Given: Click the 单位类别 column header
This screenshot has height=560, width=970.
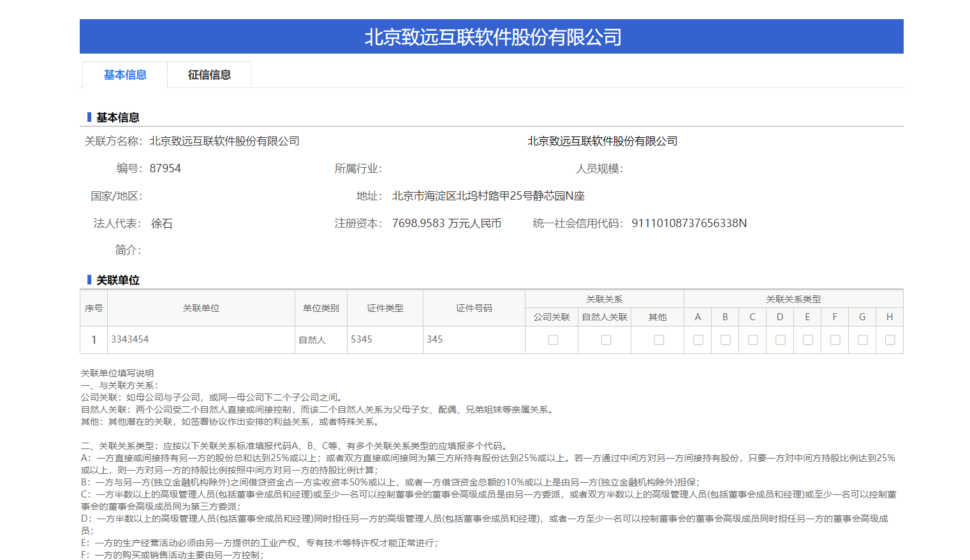Looking at the screenshot, I should [321, 308].
